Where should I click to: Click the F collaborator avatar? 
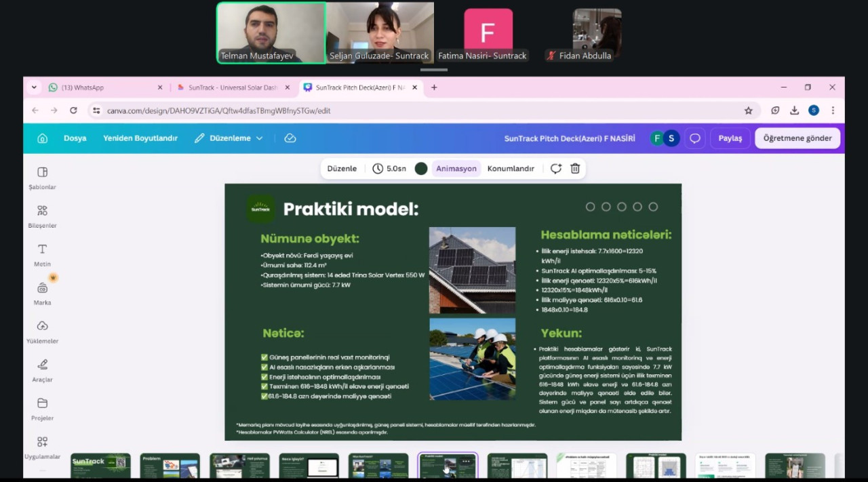[656, 138]
